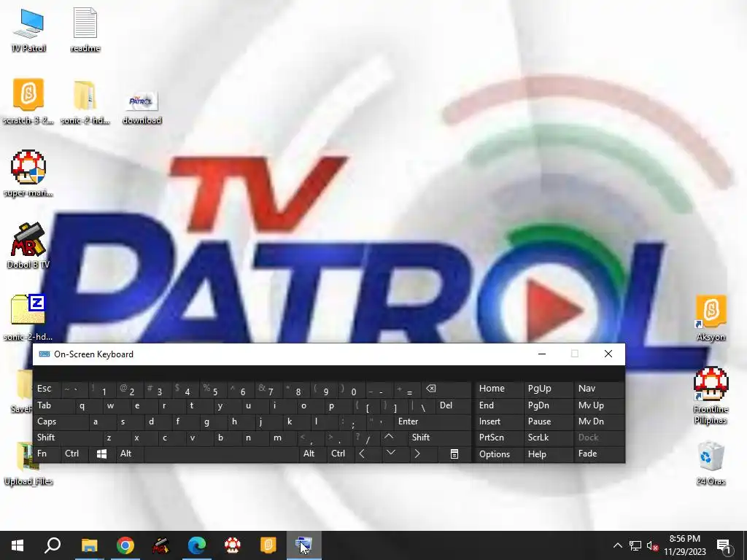The width and height of the screenshot is (747, 560).
Task: Toggle the right Alt key
Action: (312, 454)
